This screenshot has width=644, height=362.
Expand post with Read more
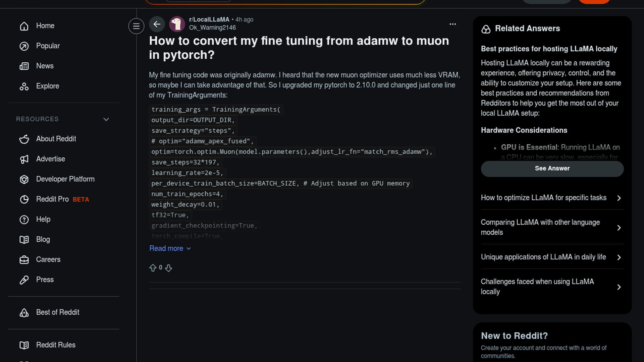(x=170, y=248)
